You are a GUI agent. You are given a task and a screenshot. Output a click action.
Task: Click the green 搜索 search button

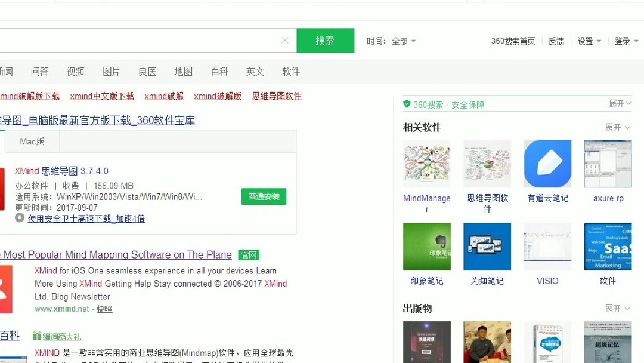click(x=326, y=40)
